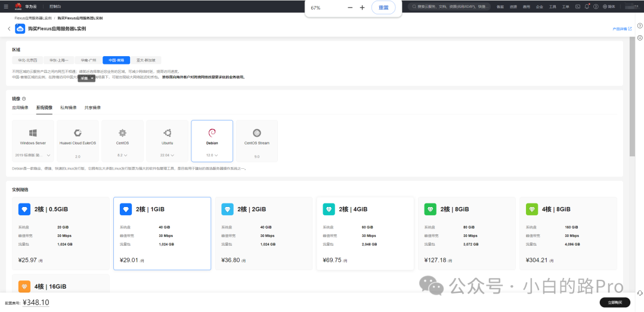644x312 pixels.
Task: Zoom in with the plus button
Action: click(x=363, y=8)
